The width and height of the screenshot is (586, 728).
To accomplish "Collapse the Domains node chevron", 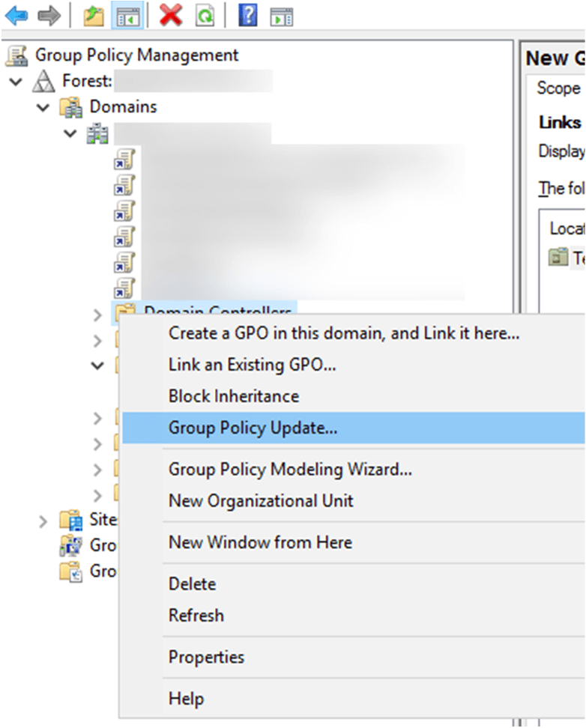I will coord(43,108).
